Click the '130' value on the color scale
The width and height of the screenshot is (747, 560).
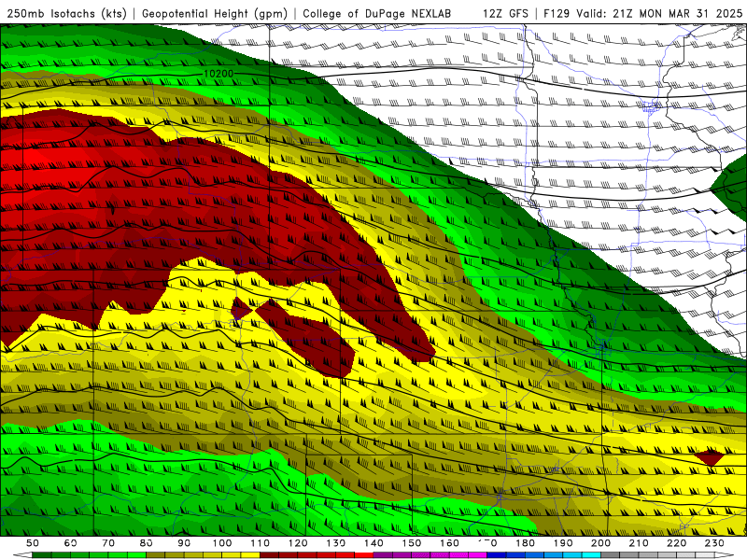click(x=336, y=543)
